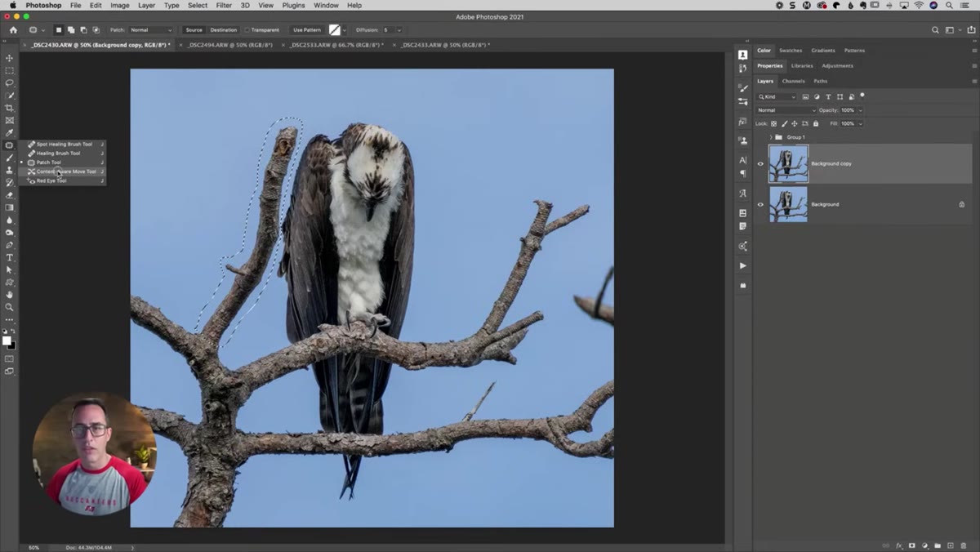The image size is (980, 552).
Task: Click the background color swatch
Action: [12, 346]
